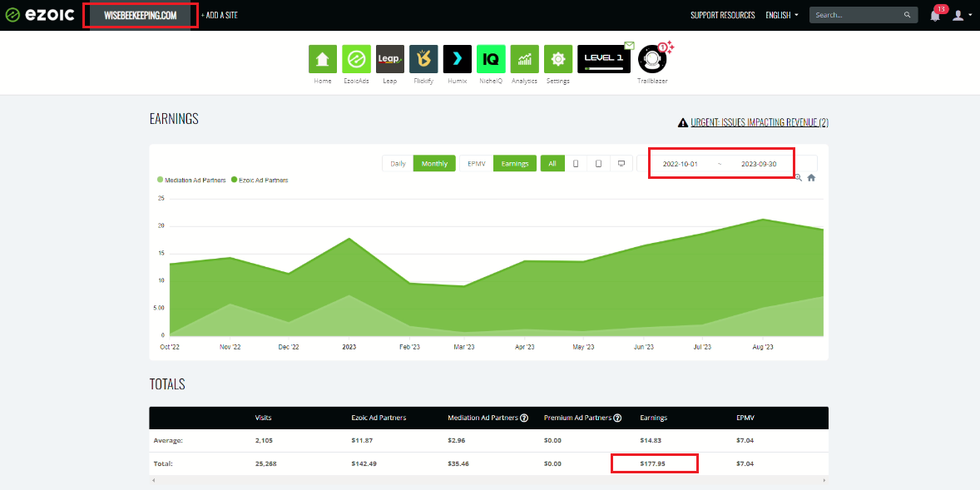The width and height of the screenshot is (980, 490).
Task: Open the English language dropdown
Action: coord(782,15)
